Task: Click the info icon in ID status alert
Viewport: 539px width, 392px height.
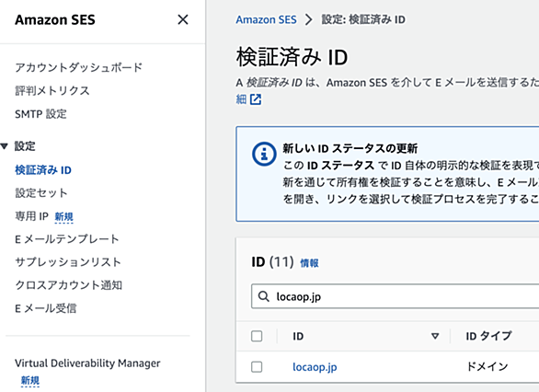Action: tap(264, 154)
